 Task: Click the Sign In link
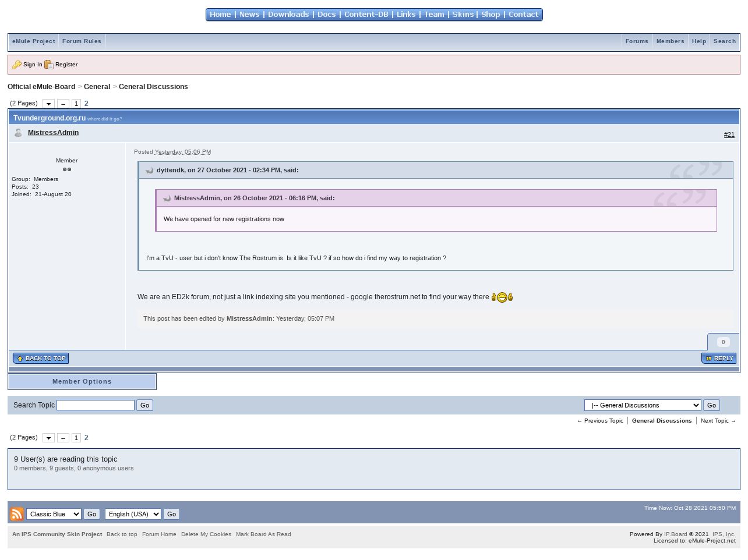(33, 65)
